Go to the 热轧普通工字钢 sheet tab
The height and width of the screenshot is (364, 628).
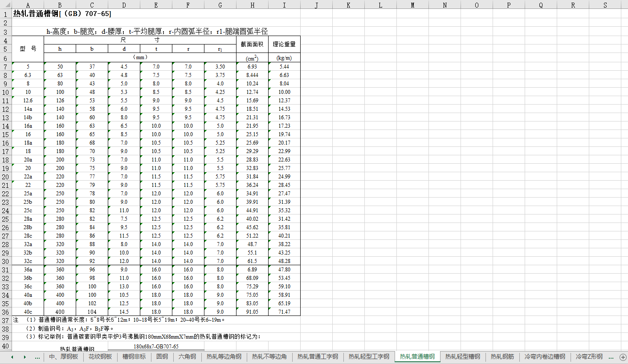click(x=318, y=357)
